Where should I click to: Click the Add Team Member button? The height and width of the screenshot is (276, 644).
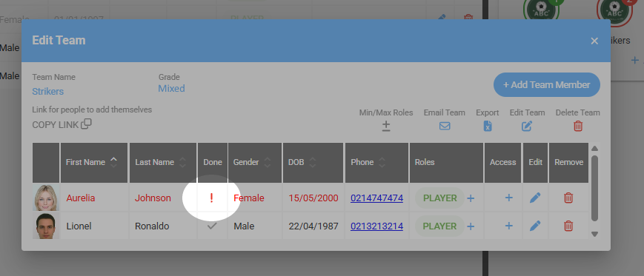(547, 85)
